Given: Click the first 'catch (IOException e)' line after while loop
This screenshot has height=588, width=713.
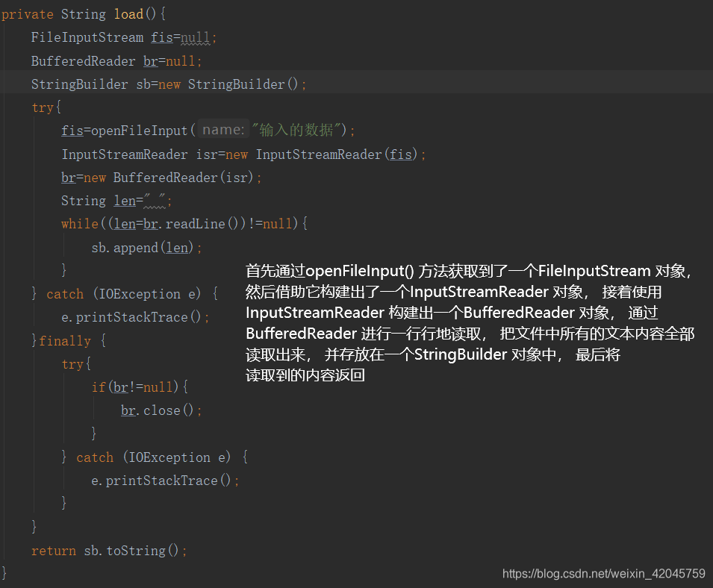Looking at the screenshot, I should click(x=125, y=294).
